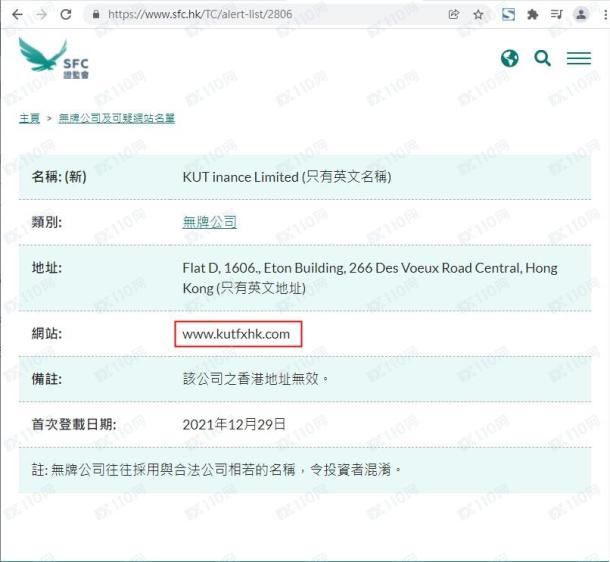Reload the page with the refresh icon
The image size is (610, 562).
click(x=66, y=15)
